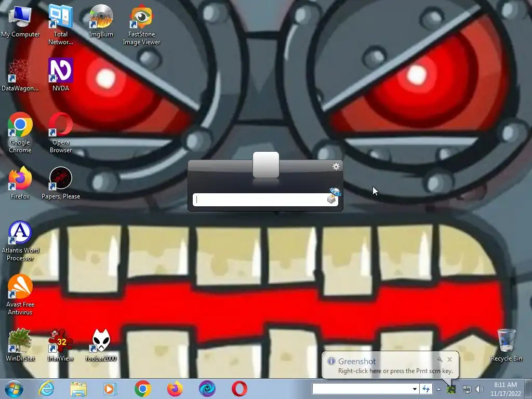Select Opera Browser desktop shortcut
The width and height of the screenshot is (532, 399).
pyautogui.click(x=60, y=133)
